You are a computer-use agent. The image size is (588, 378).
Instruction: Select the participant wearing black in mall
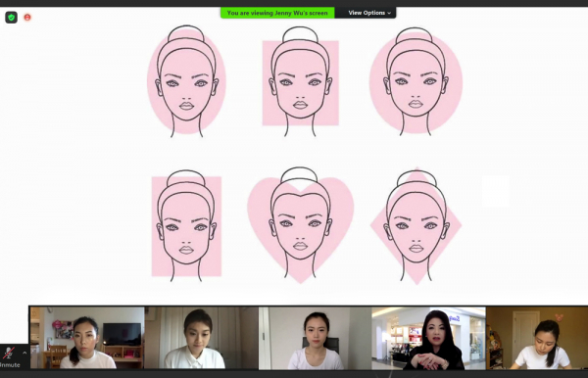428,338
